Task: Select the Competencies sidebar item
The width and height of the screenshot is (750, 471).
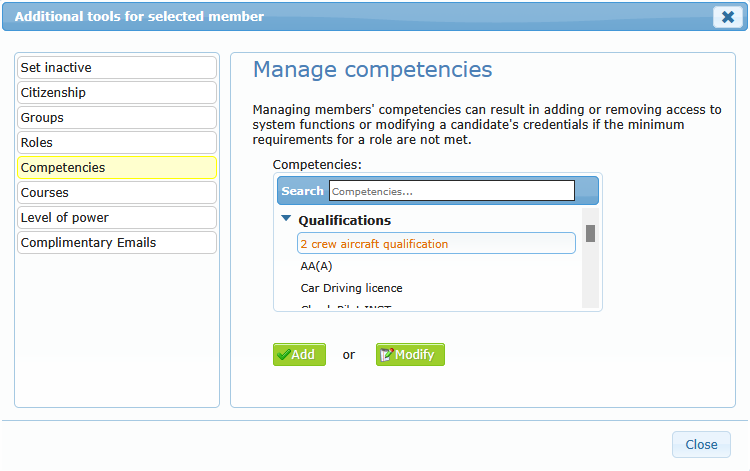Action: (117, 168)
